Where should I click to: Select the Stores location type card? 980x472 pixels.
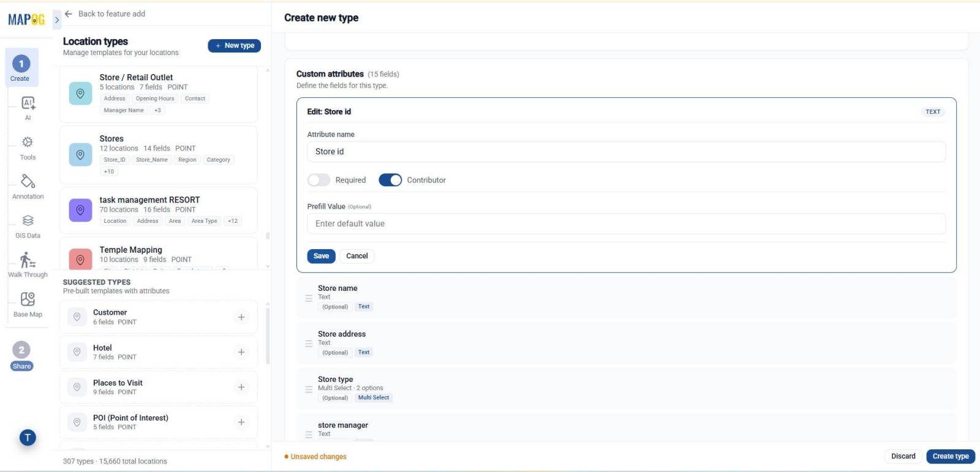[159, 155]
